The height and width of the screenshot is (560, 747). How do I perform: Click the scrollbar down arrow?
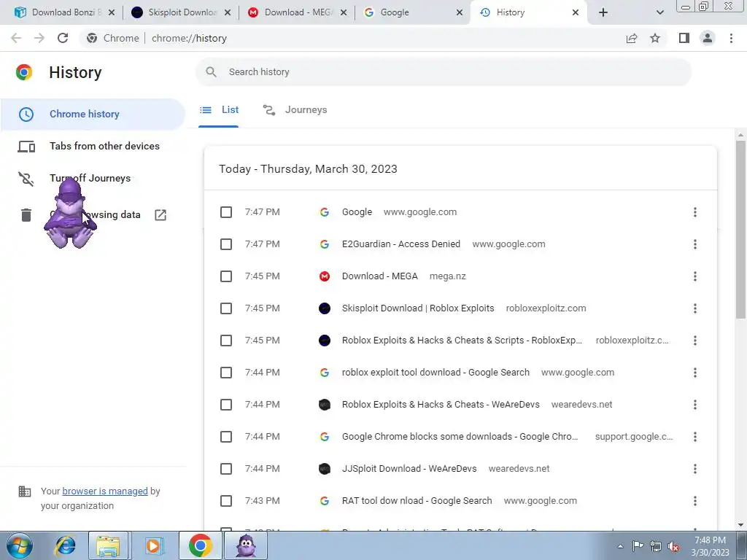(x=740, y=525)
